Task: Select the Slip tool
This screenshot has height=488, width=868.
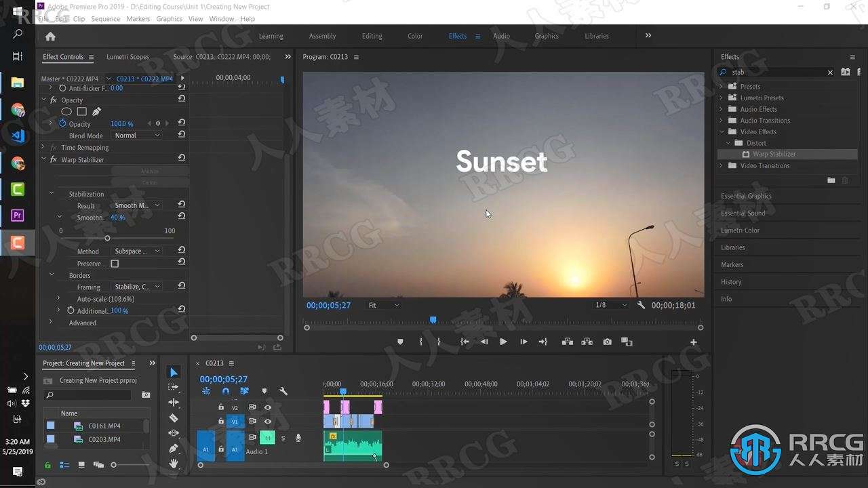Action: click(174, 433)
